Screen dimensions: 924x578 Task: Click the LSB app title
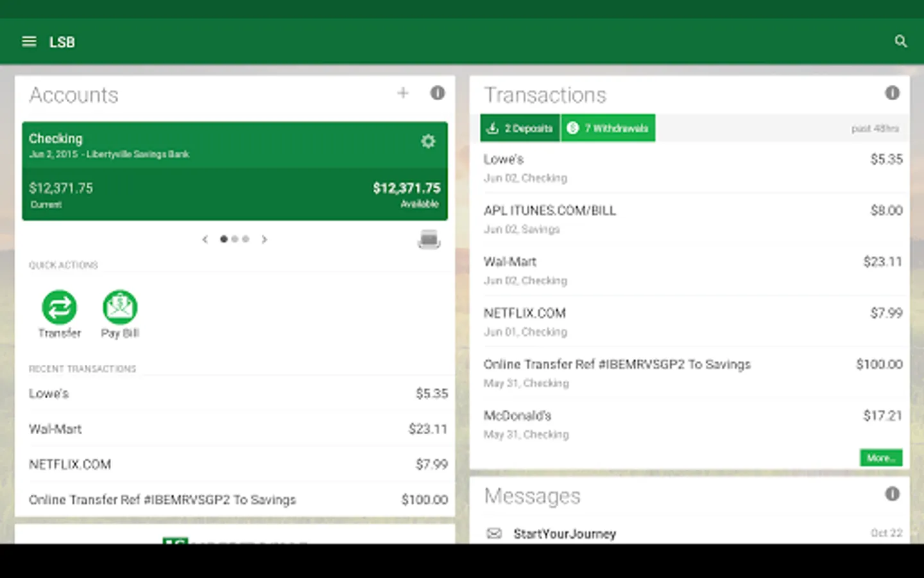[x=62, y=42]
